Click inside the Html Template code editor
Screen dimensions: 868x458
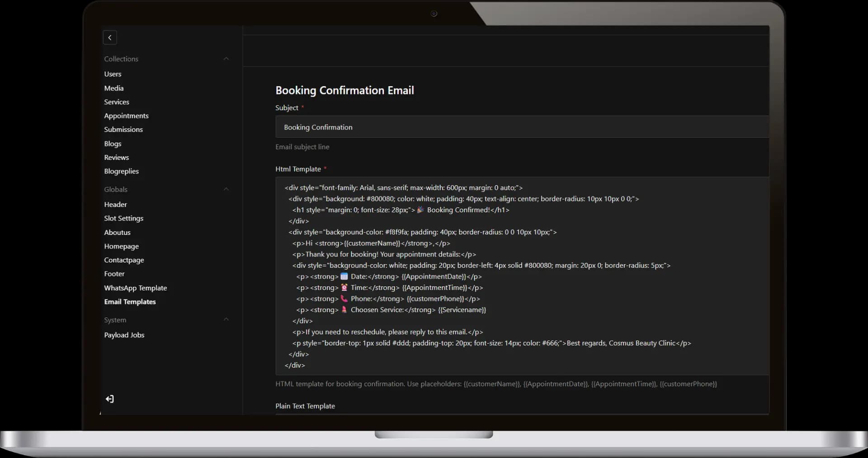point(522,276)
